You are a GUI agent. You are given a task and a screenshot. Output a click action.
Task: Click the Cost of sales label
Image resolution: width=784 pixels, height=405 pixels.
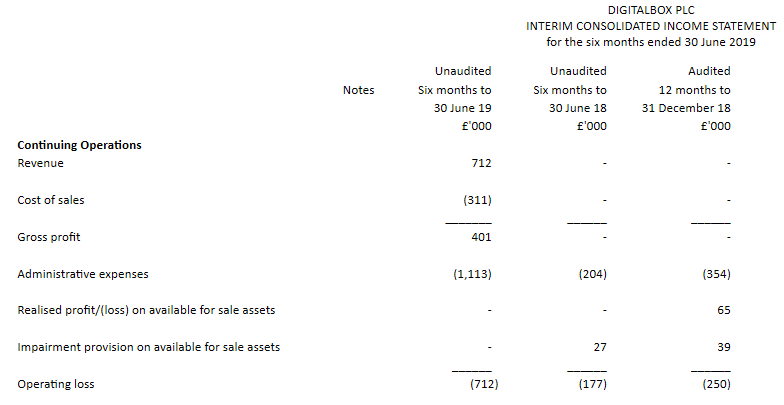51,200
